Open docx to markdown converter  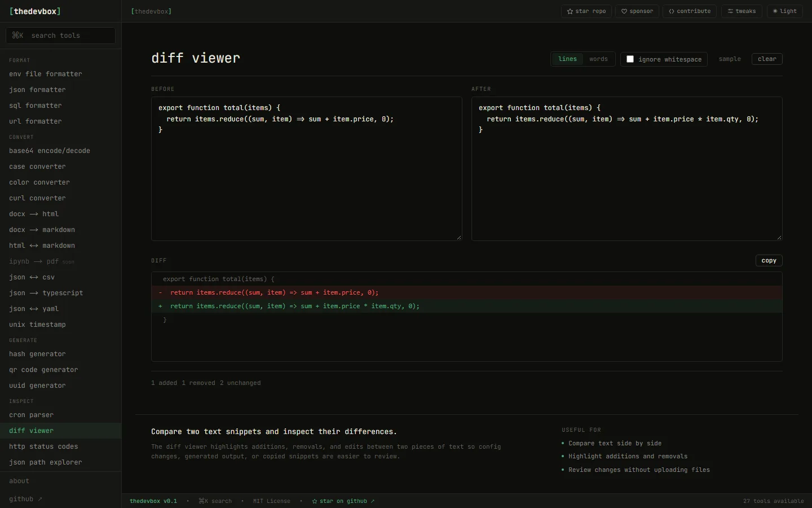pyautogui.click(x=60, y=230)
